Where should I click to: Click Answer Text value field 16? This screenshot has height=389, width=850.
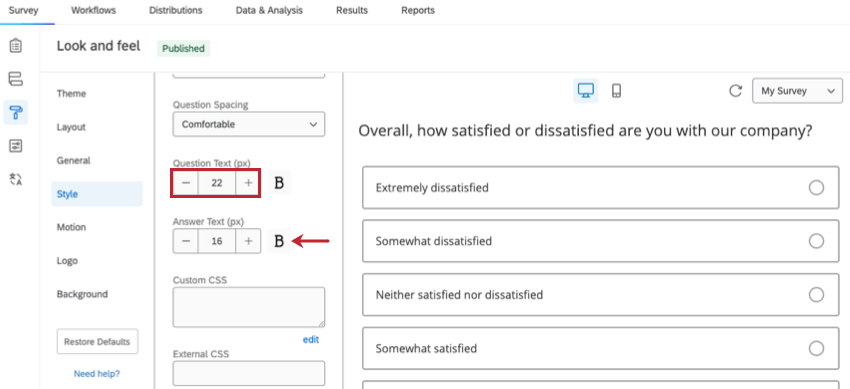pyautogui.click(x=217, y=241)
